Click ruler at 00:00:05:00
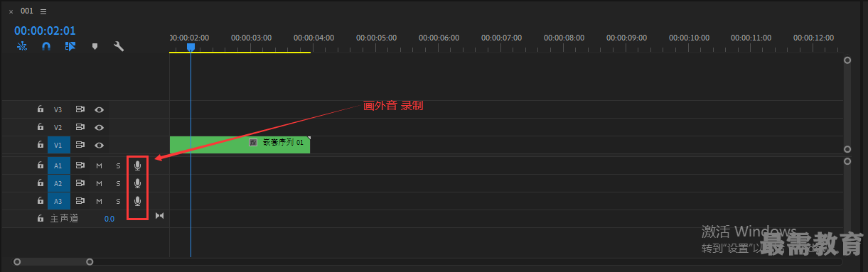This screenshot has height=272, width=868. 376,38
